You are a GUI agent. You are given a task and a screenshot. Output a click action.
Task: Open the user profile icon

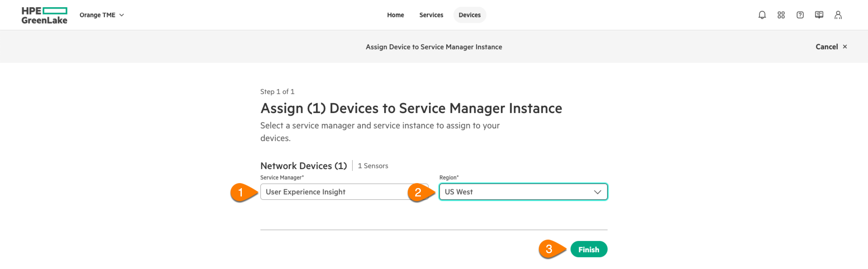tap(838, 15)
